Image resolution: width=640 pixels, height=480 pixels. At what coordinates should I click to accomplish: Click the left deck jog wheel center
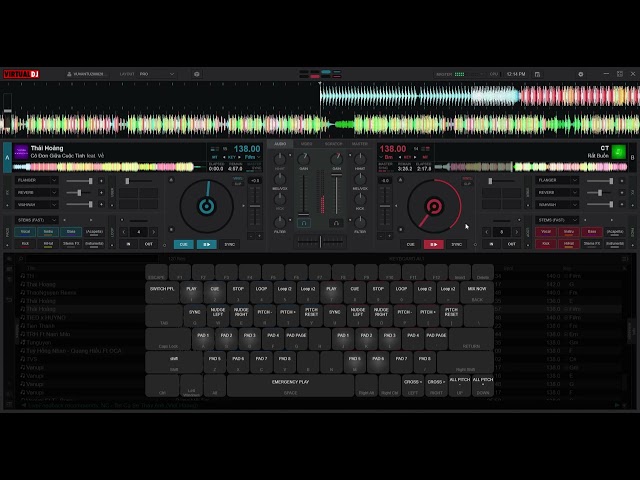click(x=207, y=206)
